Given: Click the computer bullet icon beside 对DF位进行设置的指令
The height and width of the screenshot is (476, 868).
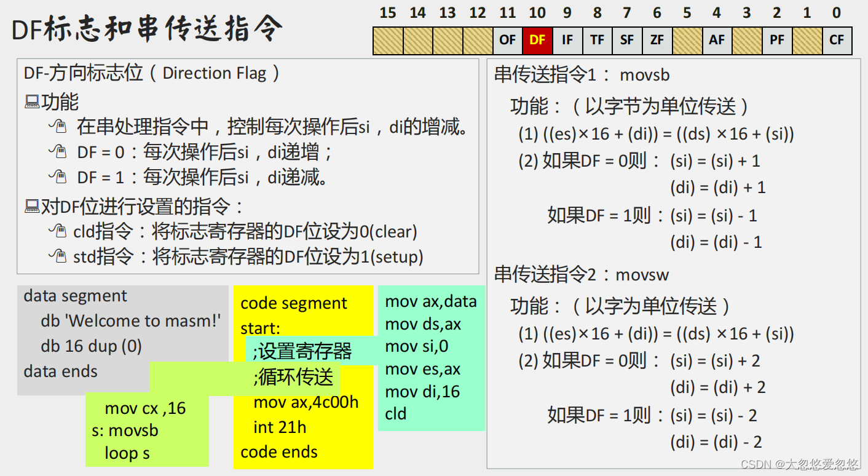Looking at the screenshot, I should tap(32, 207).
